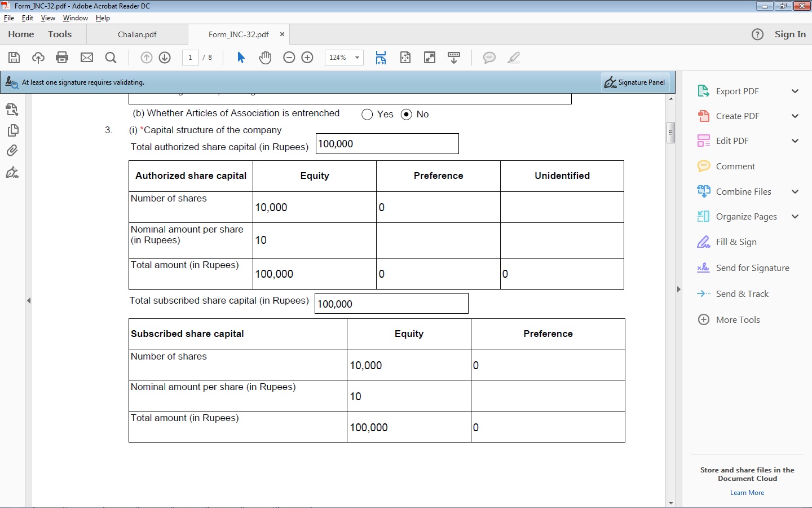
Task: Click the Sign In button
Action: click(x=790, y=34)
